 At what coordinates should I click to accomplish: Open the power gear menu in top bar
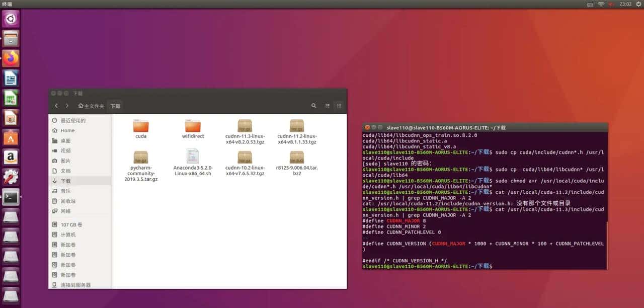(638, 4)
